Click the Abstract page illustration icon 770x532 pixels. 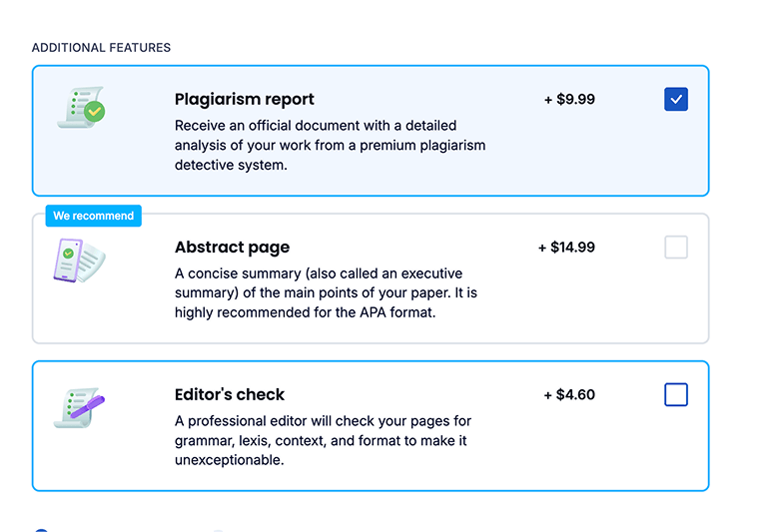tap(79, 263)
